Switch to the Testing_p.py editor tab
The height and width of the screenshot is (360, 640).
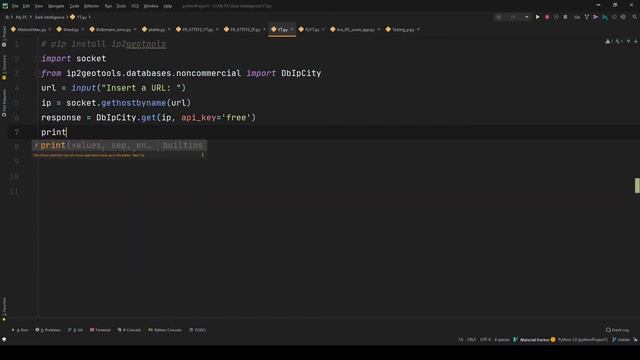coord(402,29)
